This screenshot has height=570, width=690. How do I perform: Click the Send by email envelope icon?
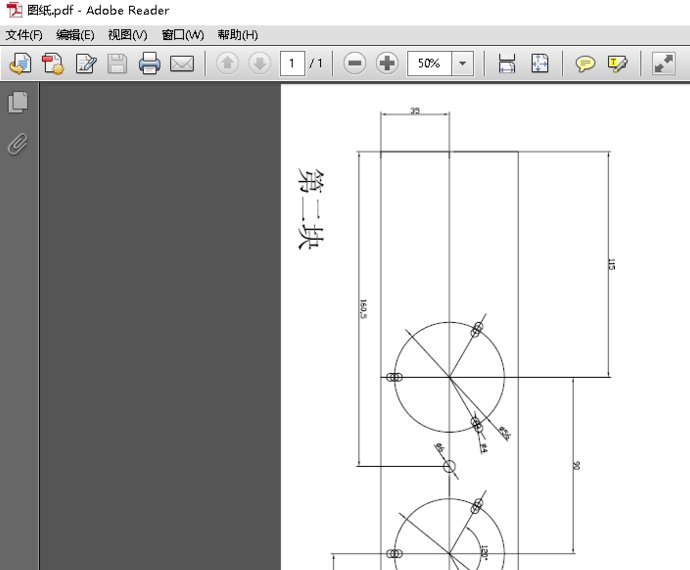click(181, 64)
